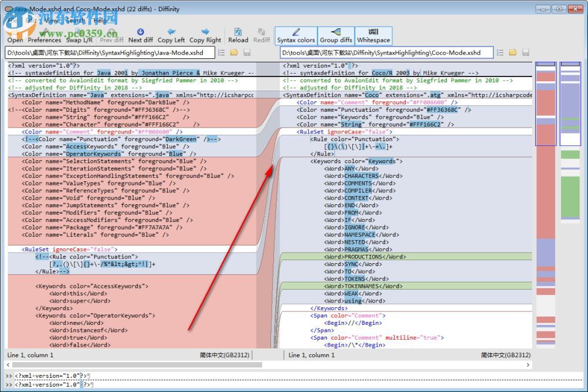Open the Search menu
This screenshot has width=588, height=392.
coord(75,20)
